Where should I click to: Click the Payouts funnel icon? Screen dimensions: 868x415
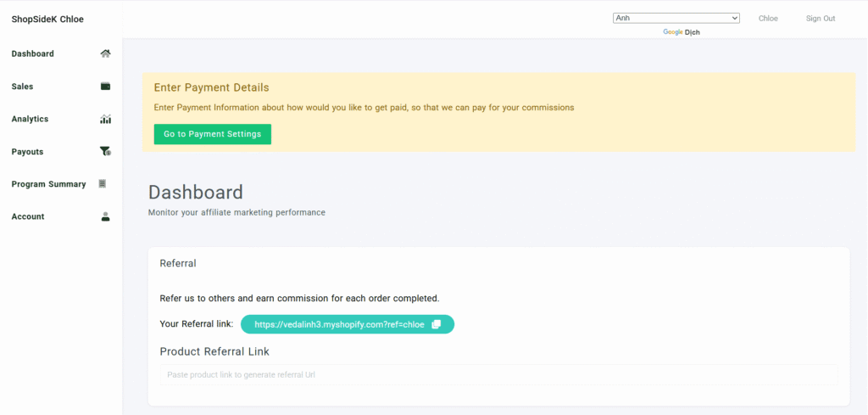click(x=105, y=151)
